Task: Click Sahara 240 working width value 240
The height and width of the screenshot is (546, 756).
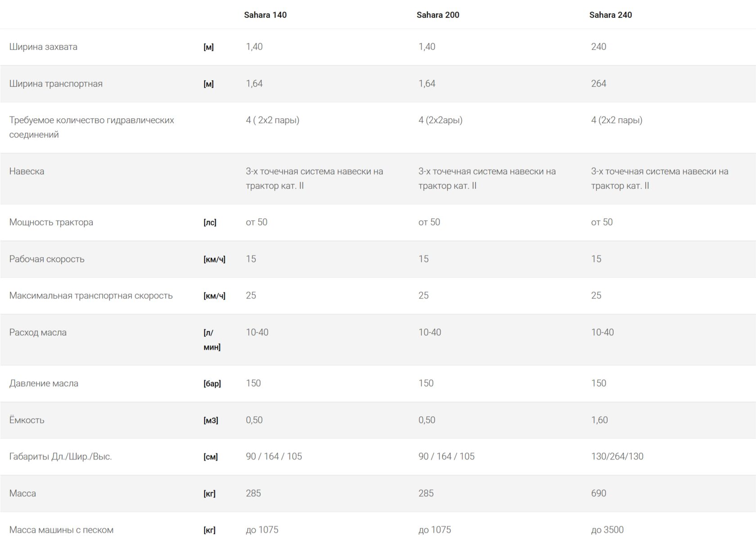Action: pos(598,47)
